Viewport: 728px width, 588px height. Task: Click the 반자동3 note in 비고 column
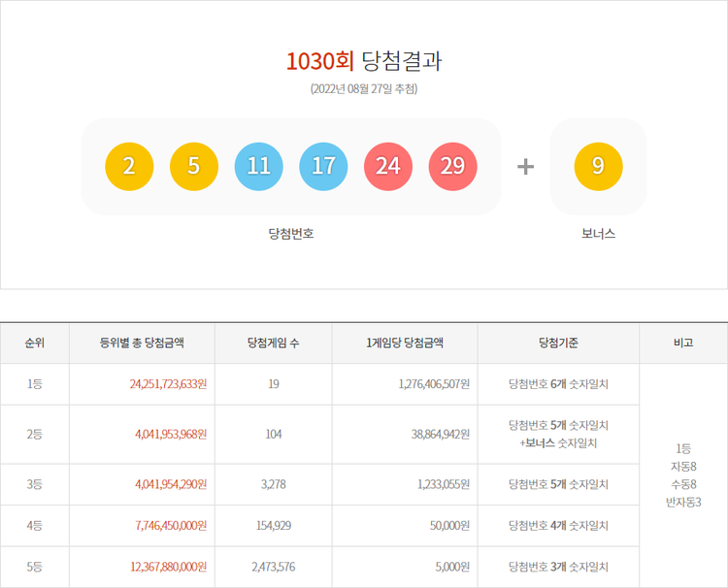point(683,503)
